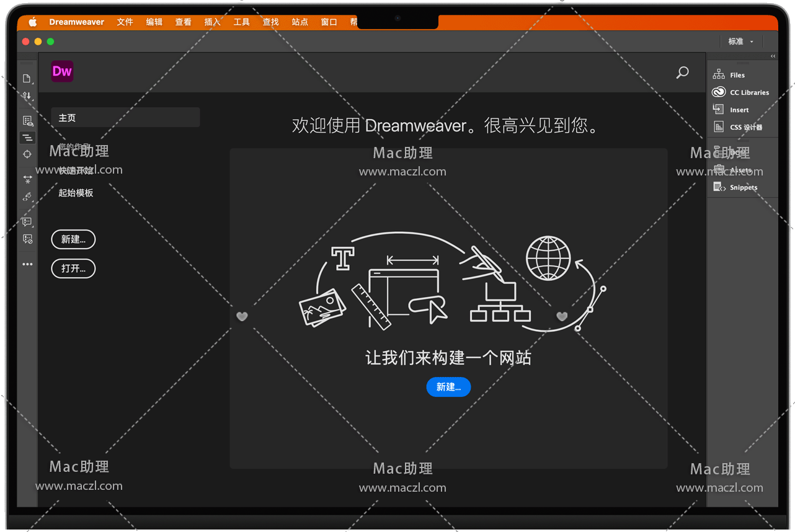795x532 pixels.
Task: Click the blue 新建... button
Action: (x=448, y=387)
